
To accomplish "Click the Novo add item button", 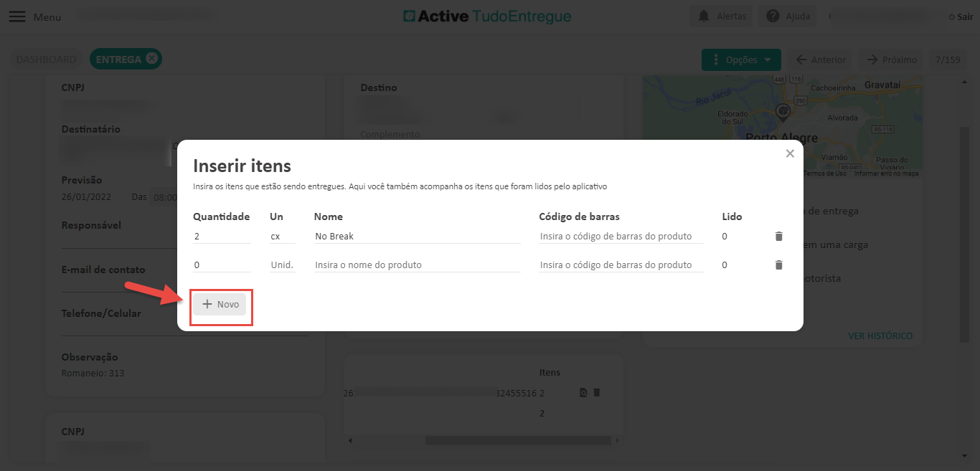I will tap(220, 305).
